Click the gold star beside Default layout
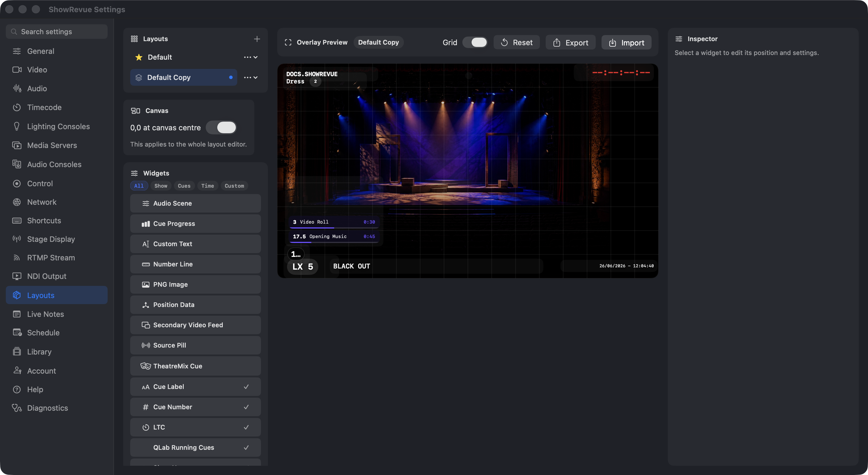Image resolution: width=868 pixels, height=475 pixels. click(139, 57)
